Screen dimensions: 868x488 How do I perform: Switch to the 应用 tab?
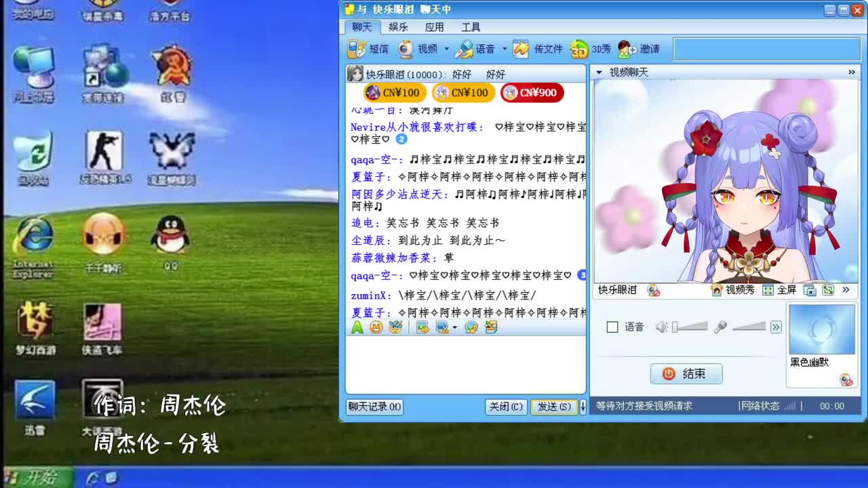coord(434,27)
